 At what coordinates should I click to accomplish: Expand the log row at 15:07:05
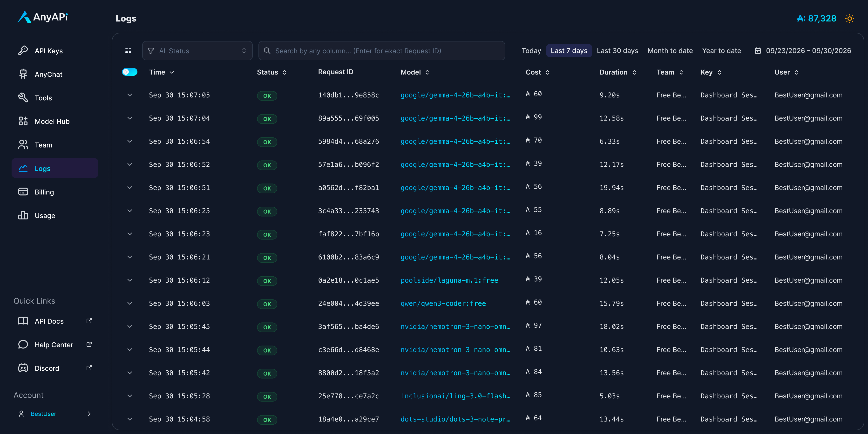(x=130, y=95)
